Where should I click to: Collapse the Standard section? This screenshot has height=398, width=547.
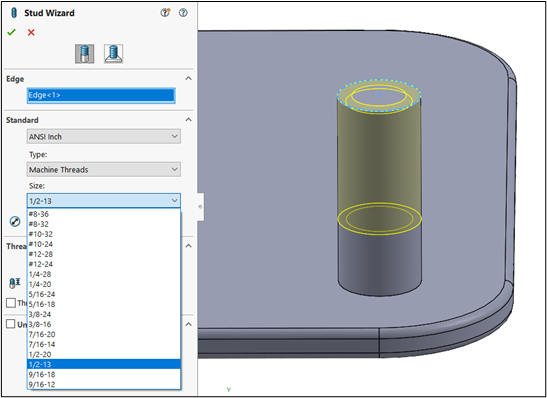click(188, 120)
